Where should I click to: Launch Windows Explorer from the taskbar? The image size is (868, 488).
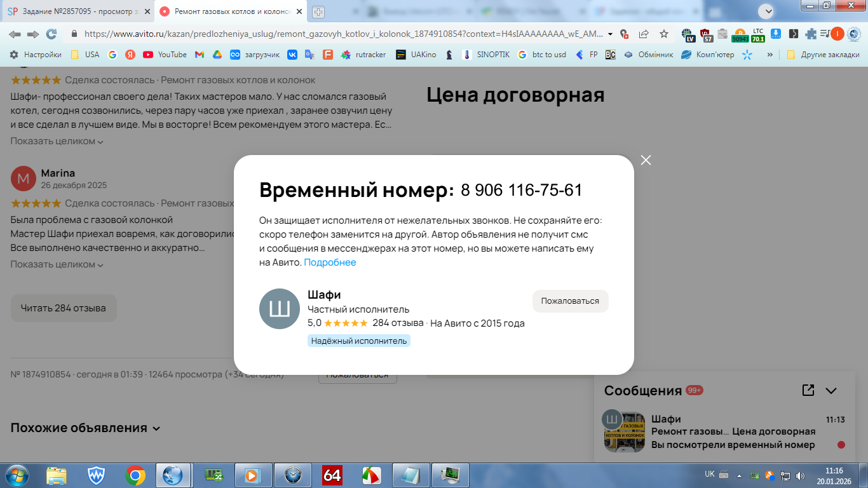tap(57, 475)
